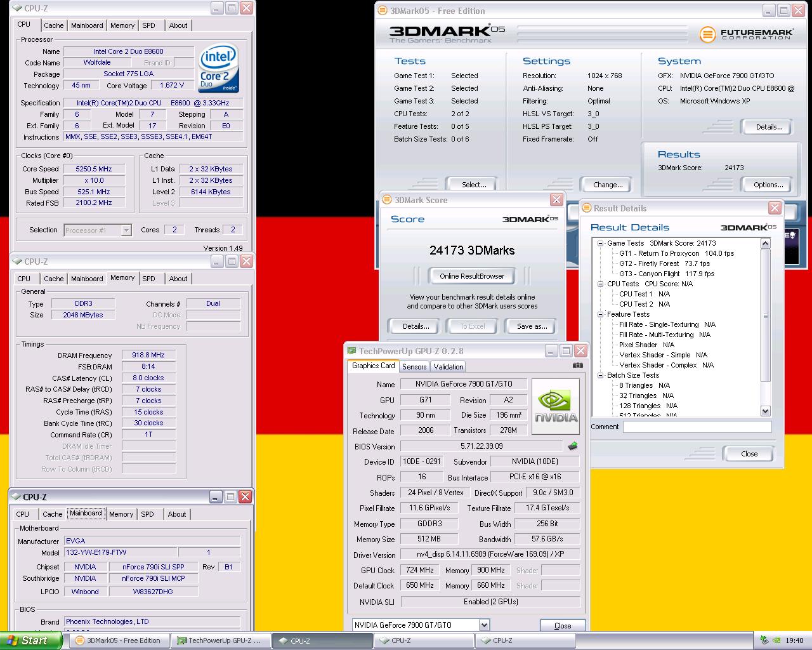Click Details... in 3DMark Score window

pos(416,326)
